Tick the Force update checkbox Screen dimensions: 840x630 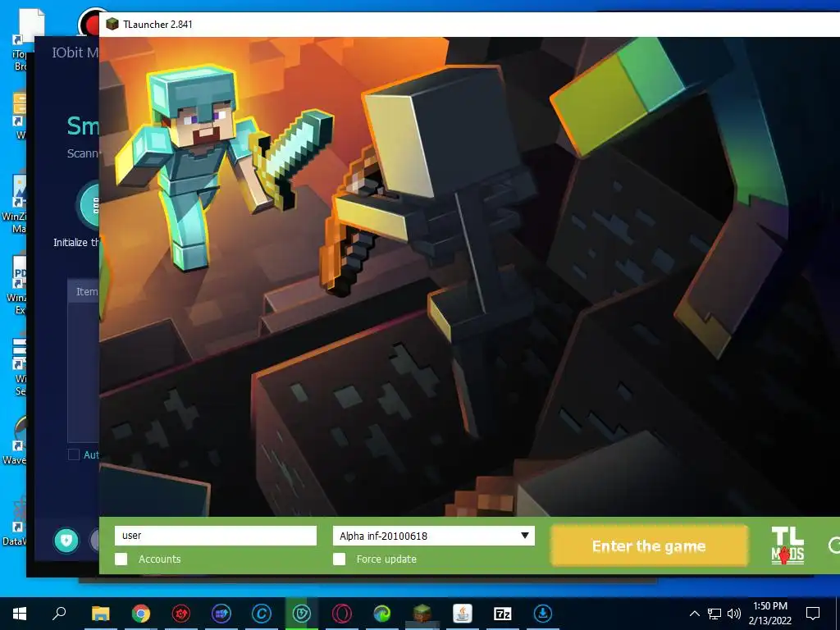coord(339,559)
